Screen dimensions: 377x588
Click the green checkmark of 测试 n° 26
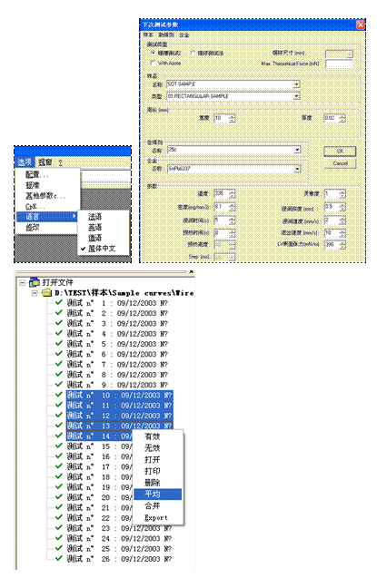(x=58, y=558)
